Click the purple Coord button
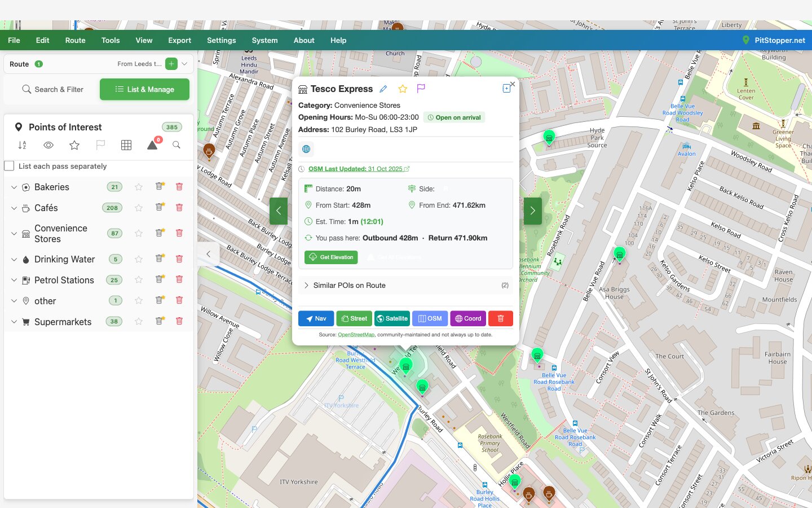Viewport: 812px width, 508px height. 468,318
